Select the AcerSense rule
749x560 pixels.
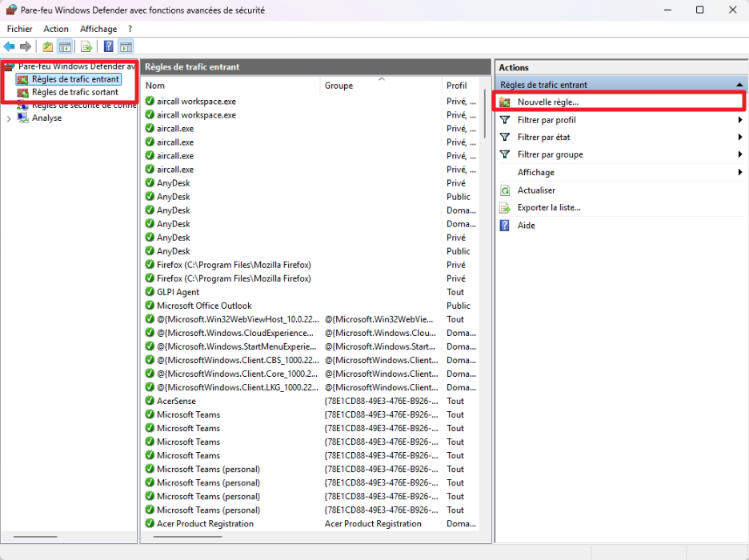176,401
